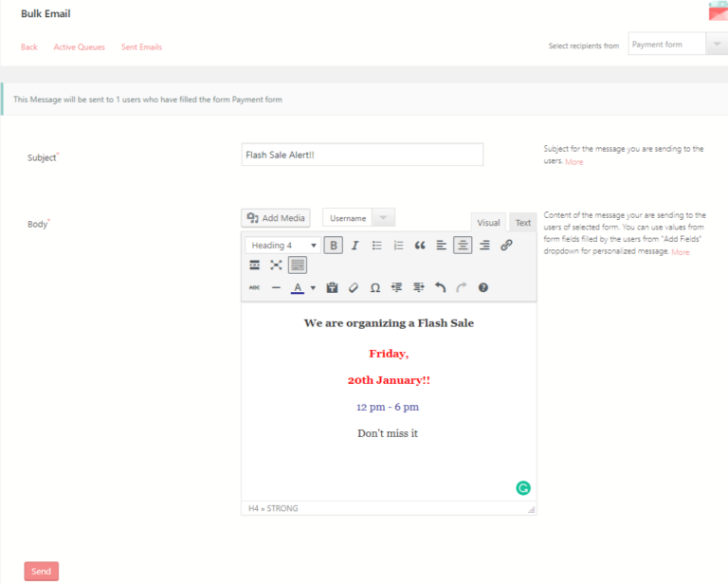Click the Add Media button

pyautogui.click(x=276, y=218)
